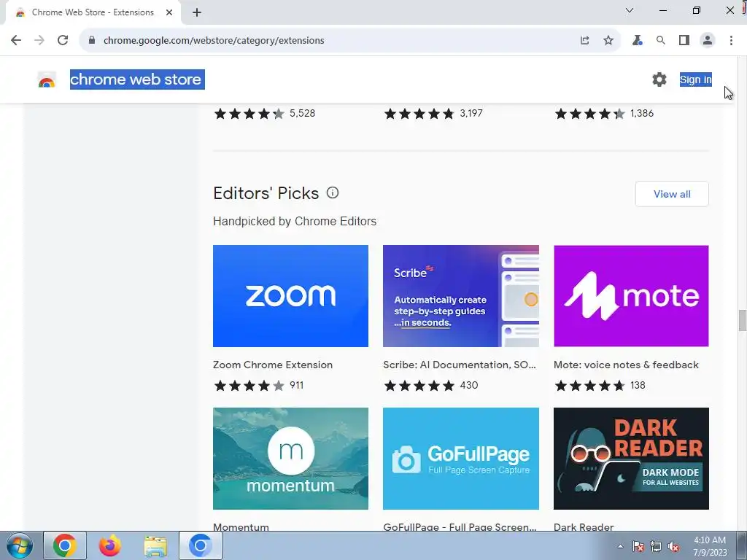Open the network status tray icon
Image resolution: width=747 pixels, height=560 pixels.
pyautogui.click(x=656, y=546)
